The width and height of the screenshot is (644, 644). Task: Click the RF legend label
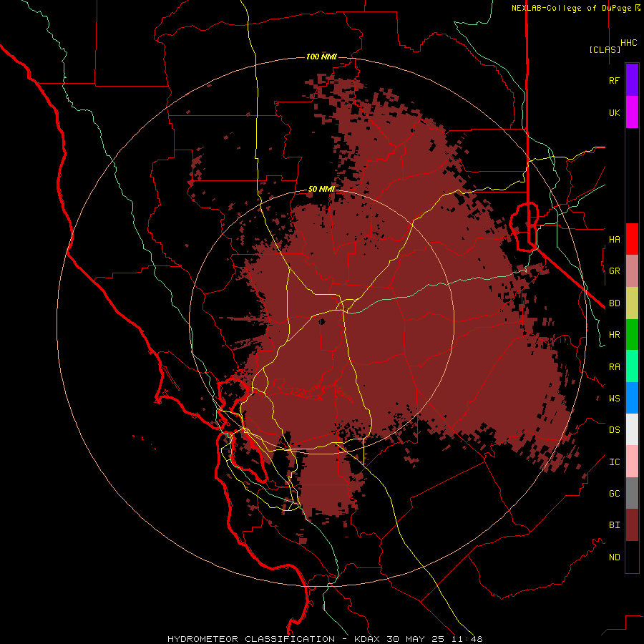[x=614, y=80]
